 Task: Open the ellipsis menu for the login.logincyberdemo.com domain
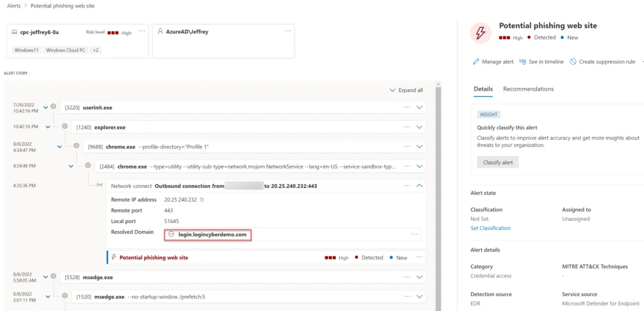click(414, 234)
